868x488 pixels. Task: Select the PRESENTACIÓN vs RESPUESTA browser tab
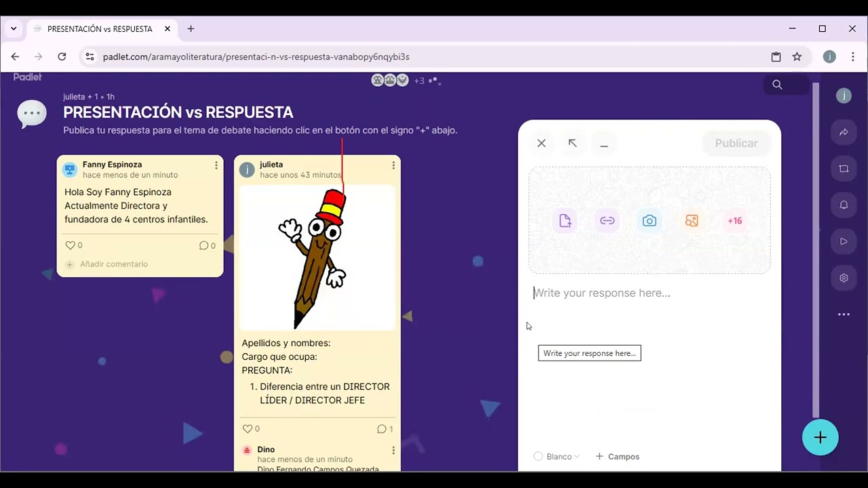pyautogui.click(x=100, y=29)
